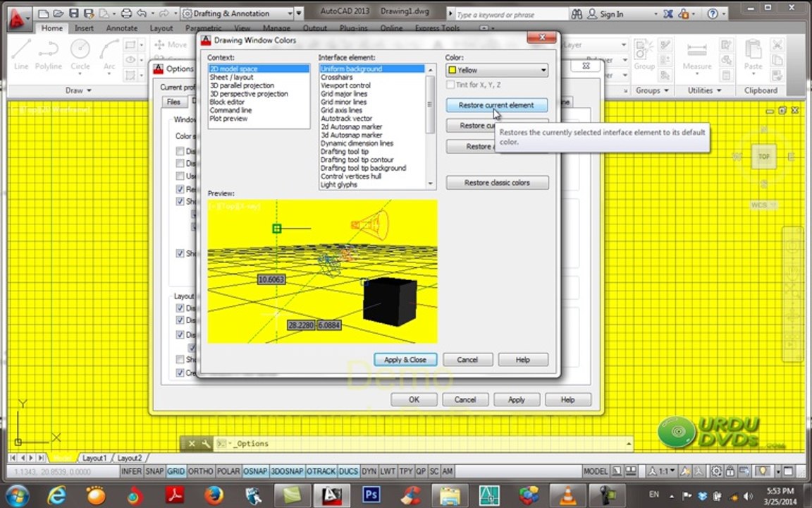Toggle OTRACK in the status bar
This screenshot has height=508, width=812.
(x=321, y=471)
